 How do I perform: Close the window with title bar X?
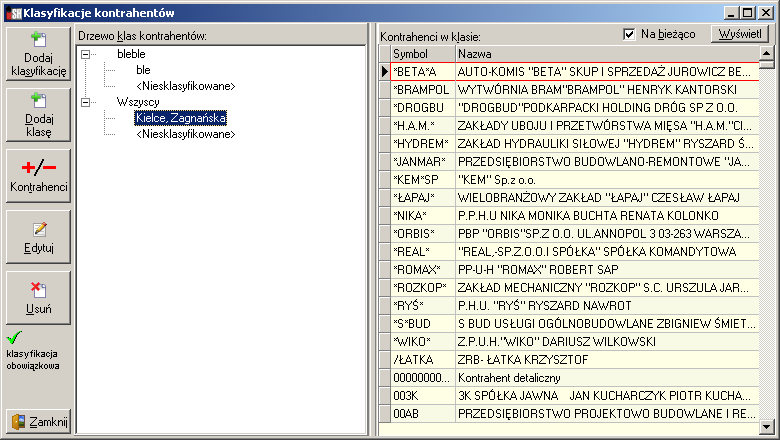(x=766, y=13)
